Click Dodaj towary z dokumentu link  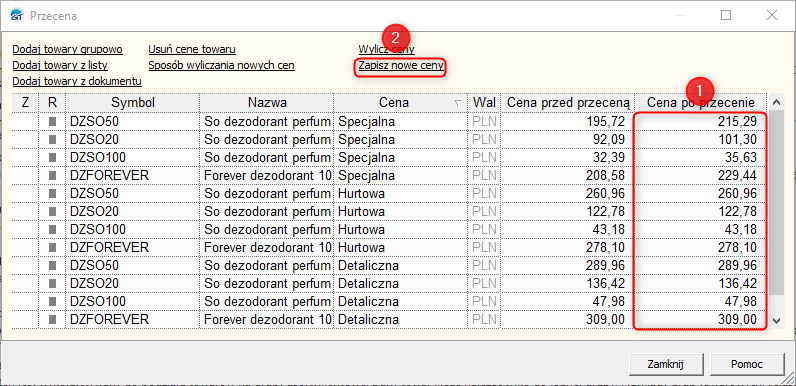[x=77, y=81]
